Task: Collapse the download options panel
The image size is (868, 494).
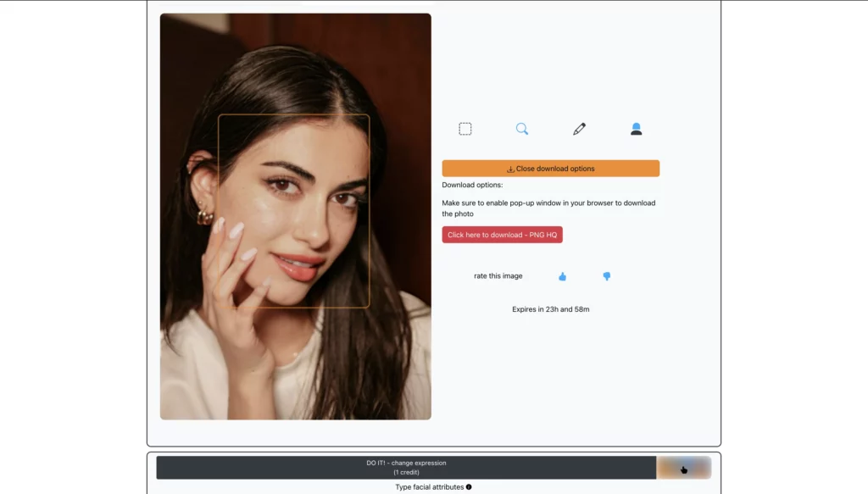Action: click(x=551, y=168)
